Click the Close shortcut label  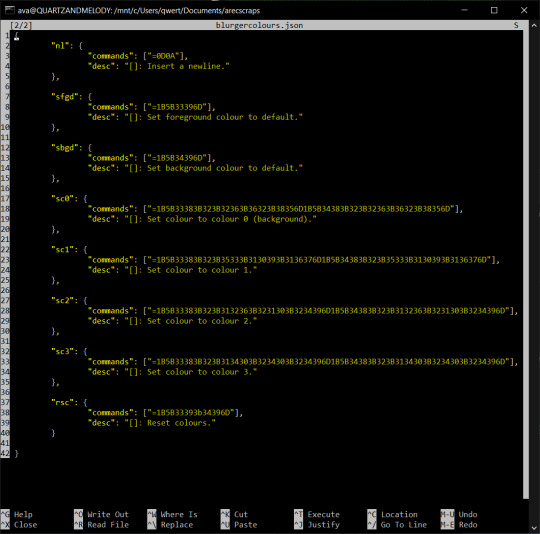click(25, 525)
